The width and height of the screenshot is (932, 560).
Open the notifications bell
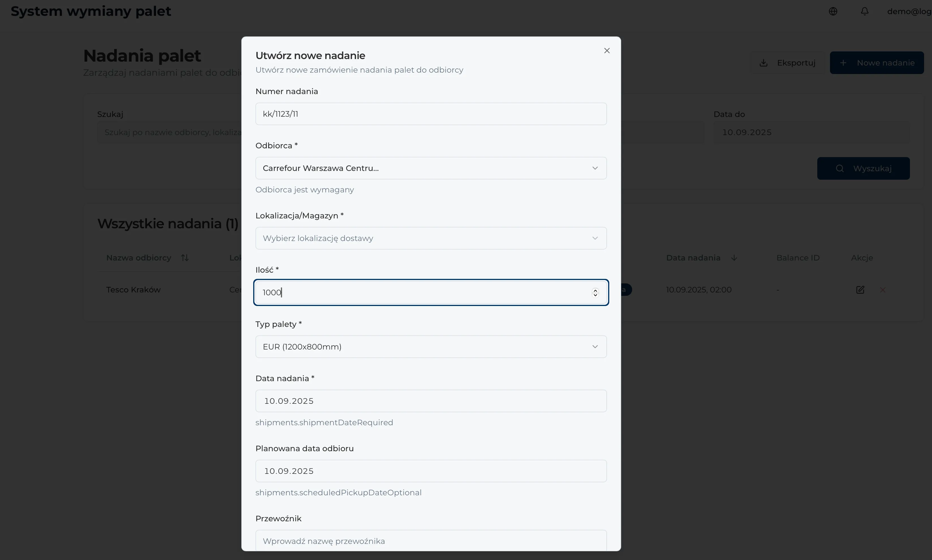(x=864, y=11)
